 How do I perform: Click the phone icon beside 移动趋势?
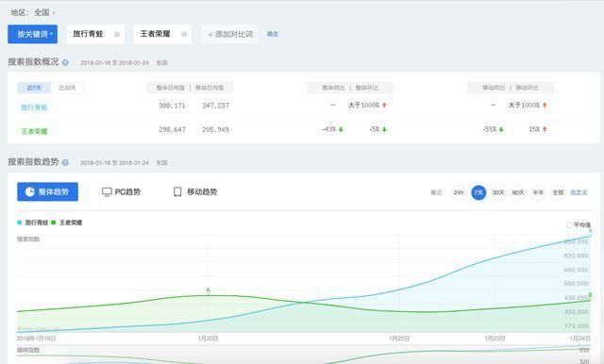click(177, 191)
